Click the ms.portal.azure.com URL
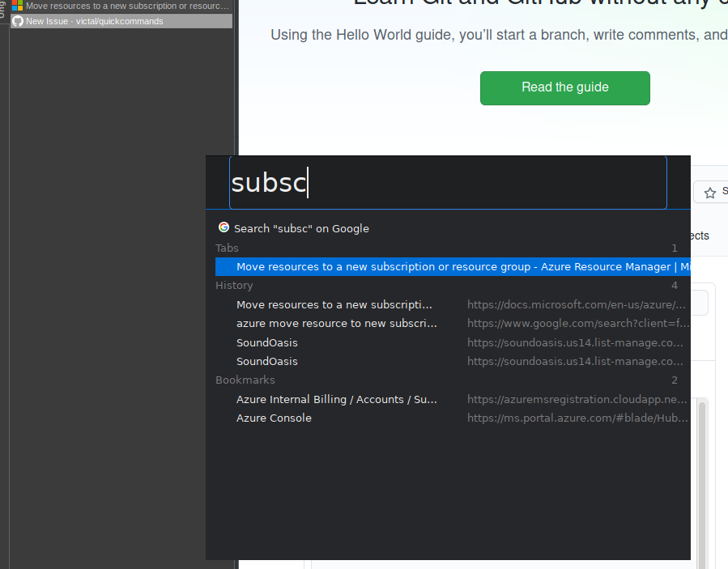The width and height of the screenshot is (728, 569). (x=577, y=418)
